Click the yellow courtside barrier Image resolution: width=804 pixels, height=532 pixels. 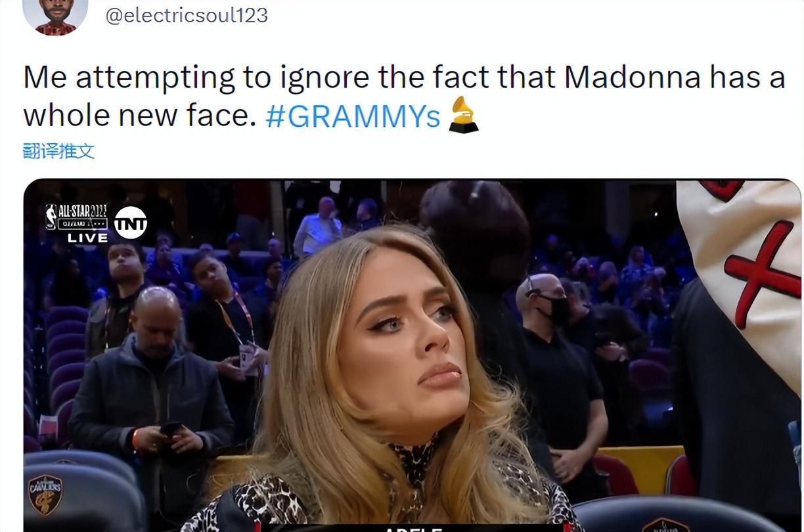640,468
